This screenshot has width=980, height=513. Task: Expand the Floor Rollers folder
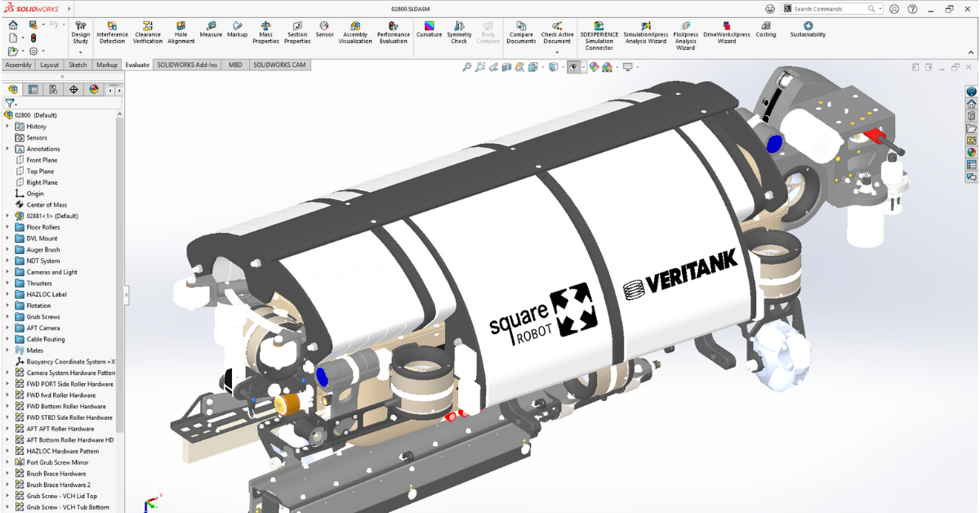pos(7,227)
